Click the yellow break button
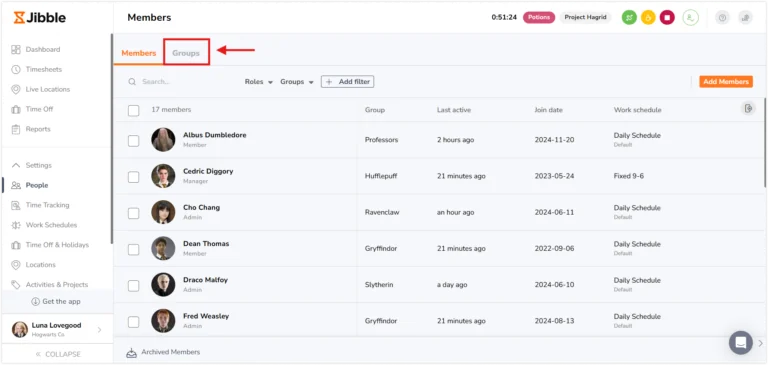 click(x=648, y=18)
